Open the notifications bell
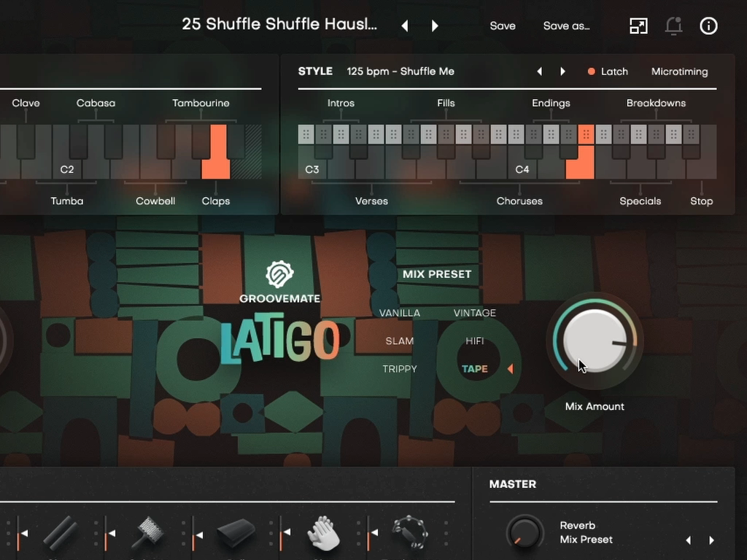This screenshot has height=560, width=747. [x=673, y=26]
